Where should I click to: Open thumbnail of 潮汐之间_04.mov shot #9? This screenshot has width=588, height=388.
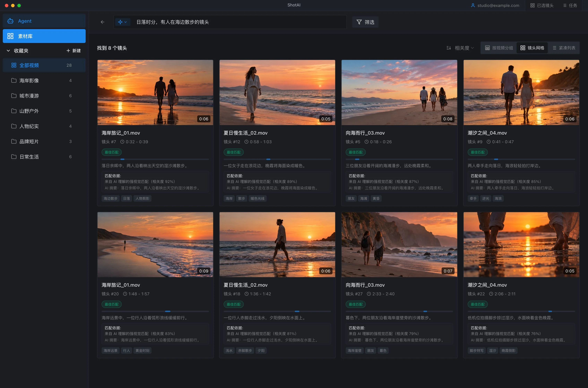[521, 92]
